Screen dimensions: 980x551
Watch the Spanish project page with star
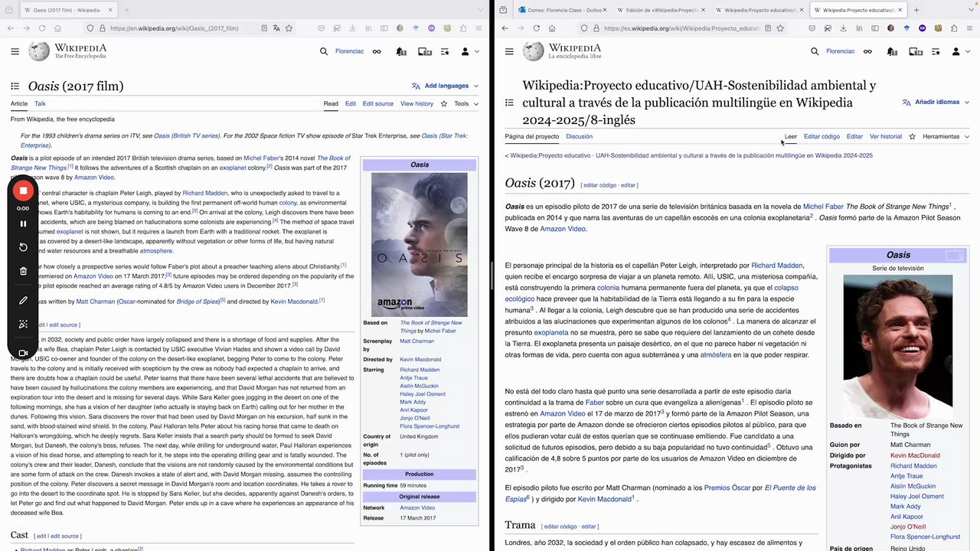coord(912,136)
